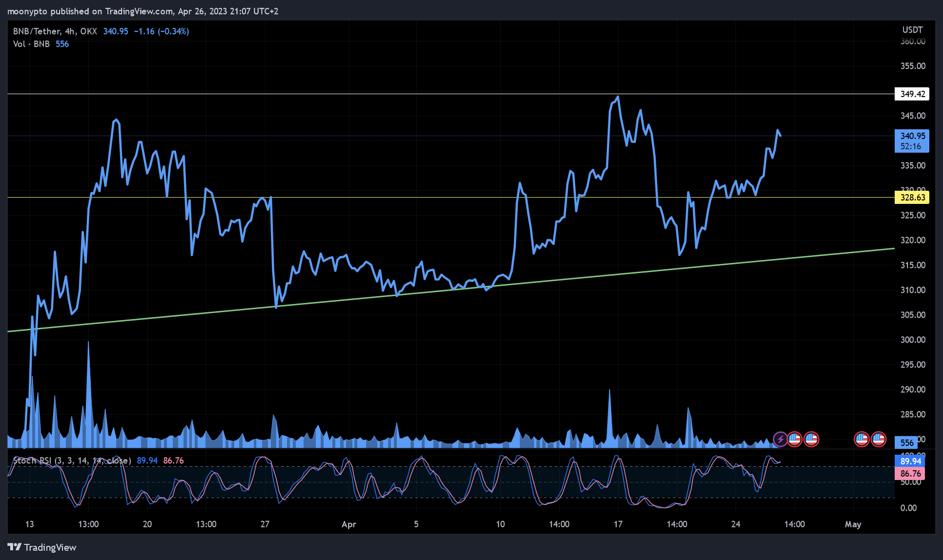The width and height of the screenshot is (943, 560).
Task: Click the 340.95 current price label
Action: pos(912,136)
